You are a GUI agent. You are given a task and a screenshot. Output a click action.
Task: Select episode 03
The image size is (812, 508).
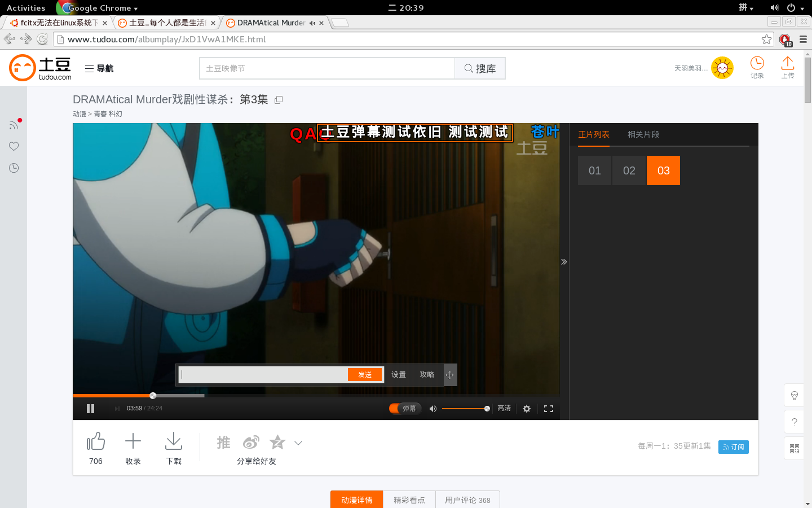pos(663,170)
